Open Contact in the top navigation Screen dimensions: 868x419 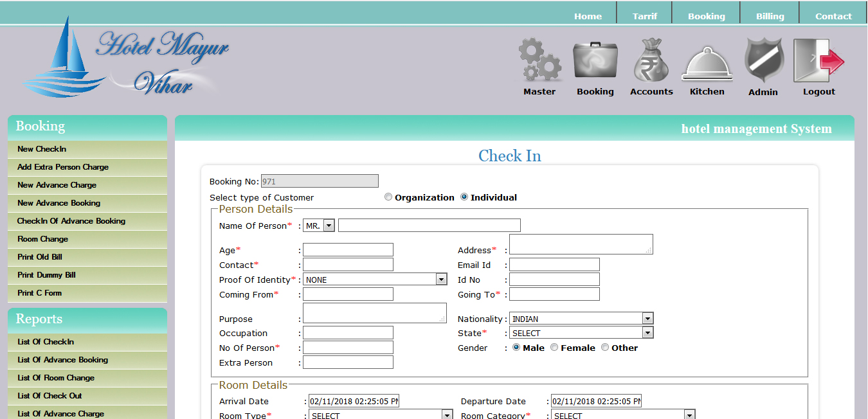coord(833,16)
